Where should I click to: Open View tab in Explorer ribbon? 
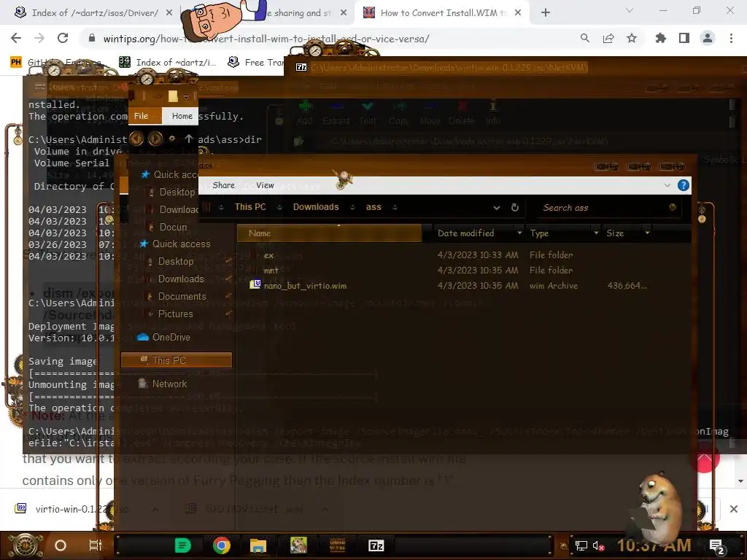pyautogui.click(x=265, y=185)
